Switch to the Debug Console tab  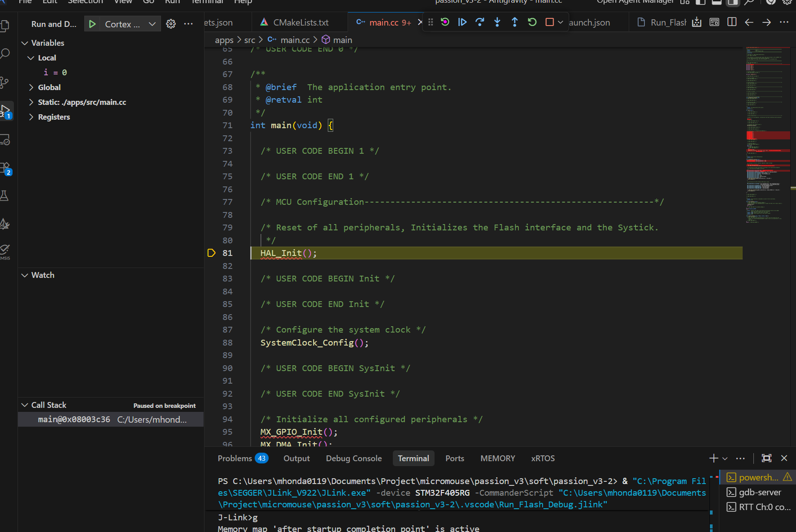click(x=354, y=458)
